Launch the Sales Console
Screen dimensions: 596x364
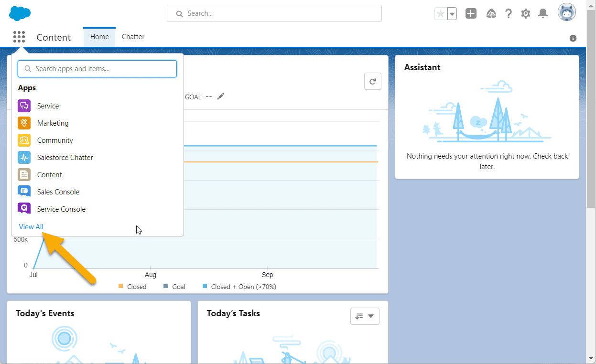click(58, 192)
